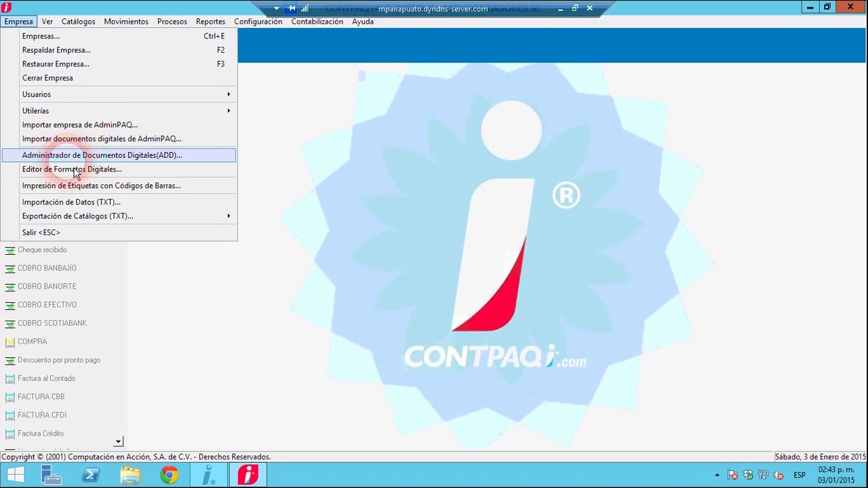The width and height of the screenshot is (868, 488).
Task: Open the Empresa menu
Action: point(18,22)
